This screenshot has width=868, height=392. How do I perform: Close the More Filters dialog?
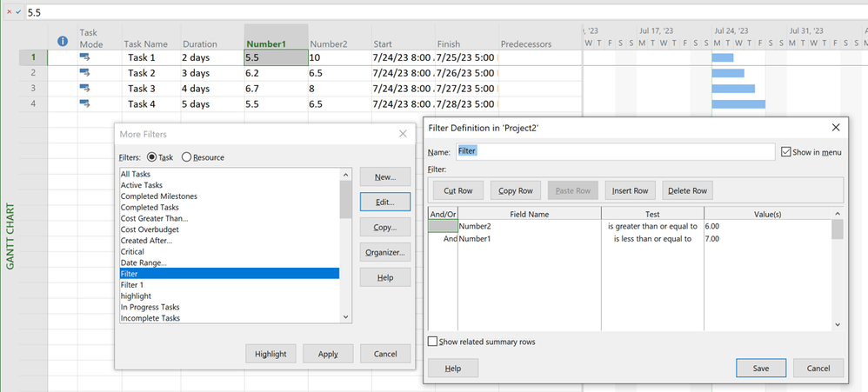[x=403, y=134]
